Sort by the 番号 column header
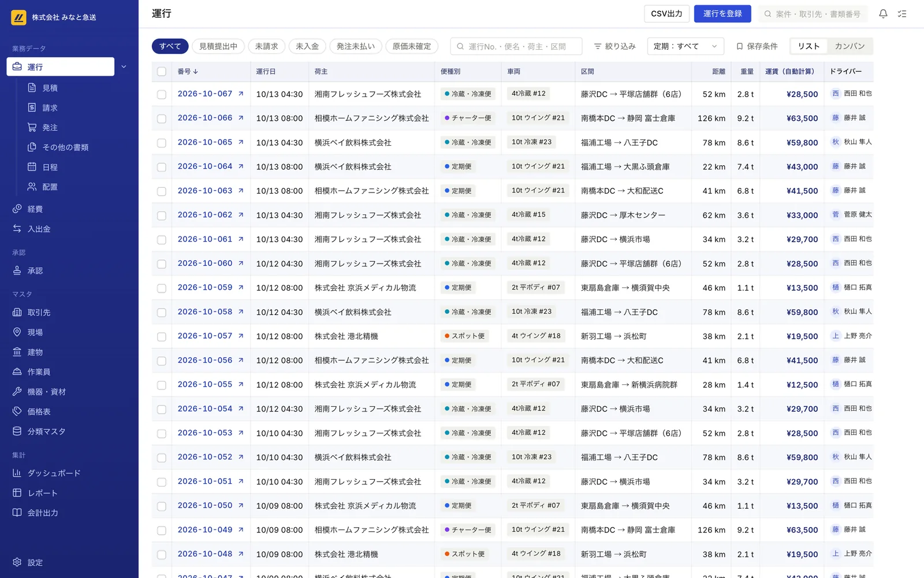Viewport: 924px width, 578px height. (x=188, y=72)
